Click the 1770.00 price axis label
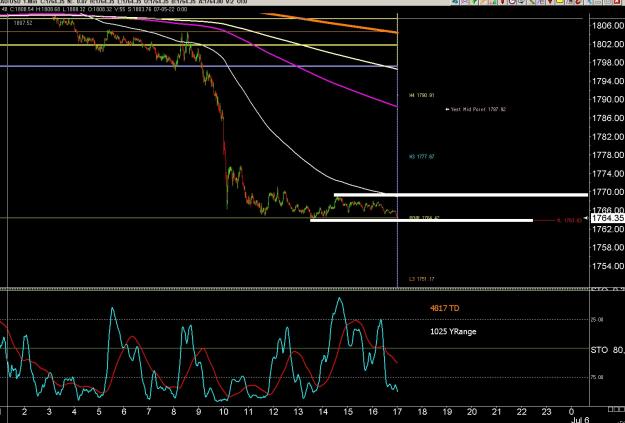 [608, 192]
